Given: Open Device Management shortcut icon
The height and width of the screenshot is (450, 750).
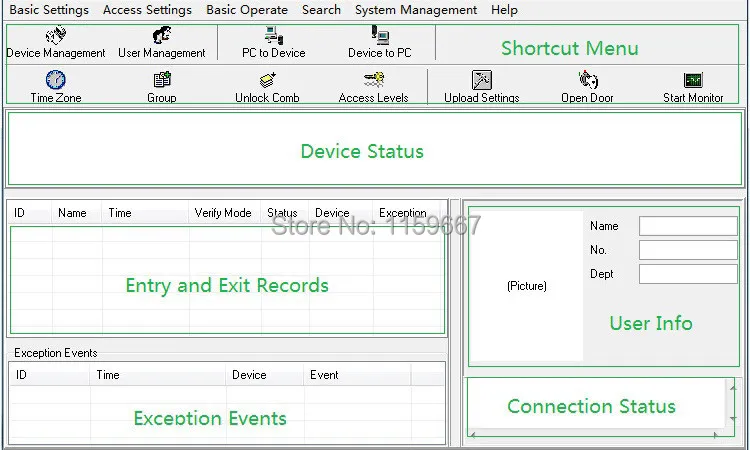Looking at the screenshot, I should click(55, 35).
